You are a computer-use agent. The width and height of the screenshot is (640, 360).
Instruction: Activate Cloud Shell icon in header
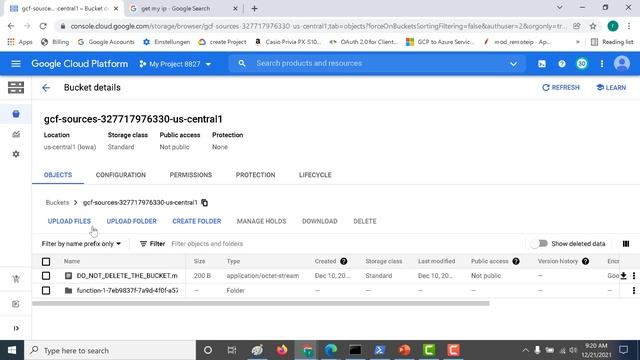tap(542, 64)
